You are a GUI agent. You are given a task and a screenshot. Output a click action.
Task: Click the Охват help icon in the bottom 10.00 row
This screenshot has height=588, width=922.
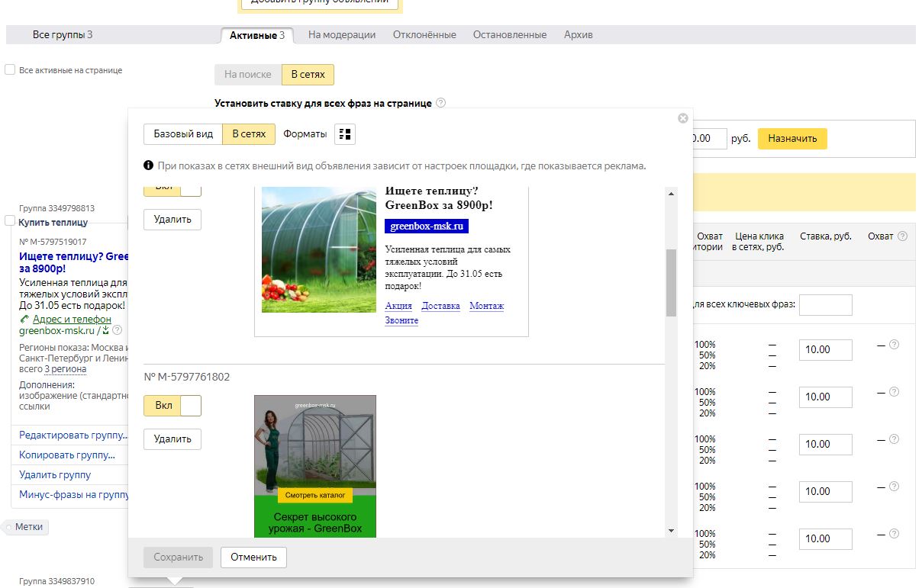(894, 534)
